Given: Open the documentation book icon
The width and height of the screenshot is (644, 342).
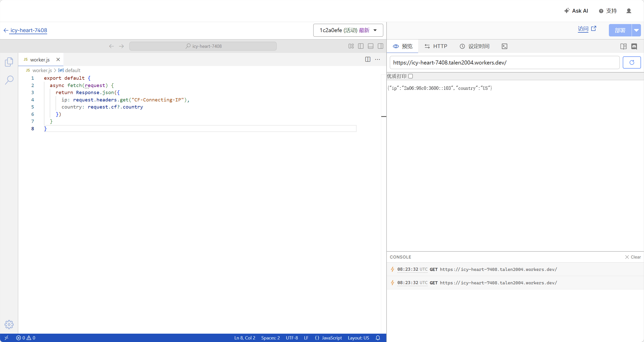Looking at the screenshot, I should click(x=623, y=46).
